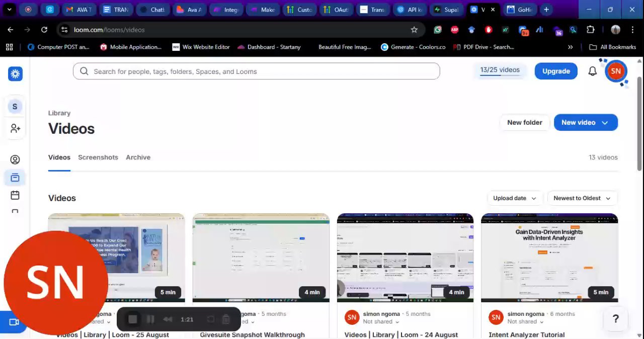This screenshot has width=644, height=339.
Task: Go back to the previous page
Action: [x=11, y=30]
